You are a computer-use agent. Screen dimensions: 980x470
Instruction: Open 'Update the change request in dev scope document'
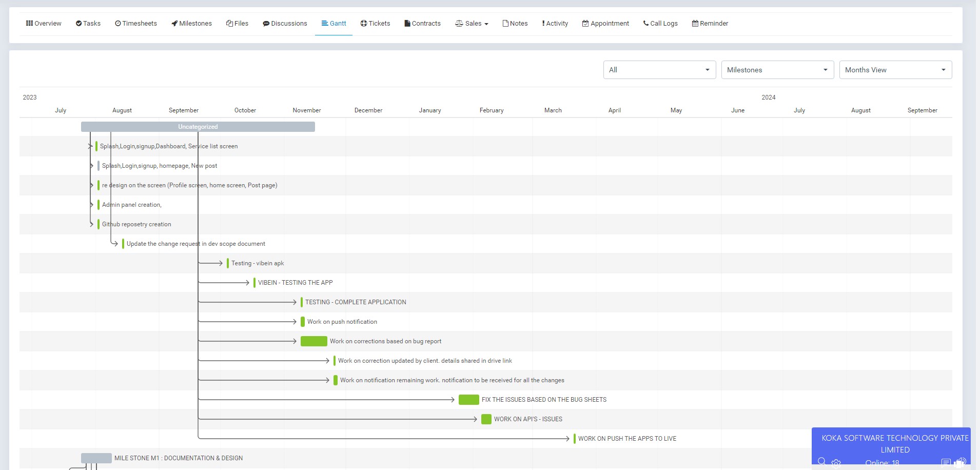pyautogui.click(x=196, y=244)
